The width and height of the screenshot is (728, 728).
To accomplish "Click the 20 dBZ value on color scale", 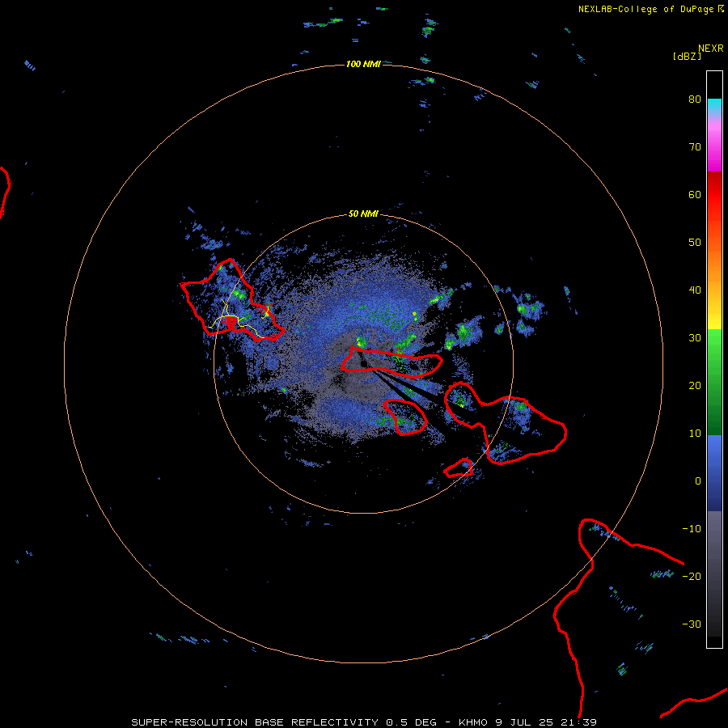I will 695,385.
